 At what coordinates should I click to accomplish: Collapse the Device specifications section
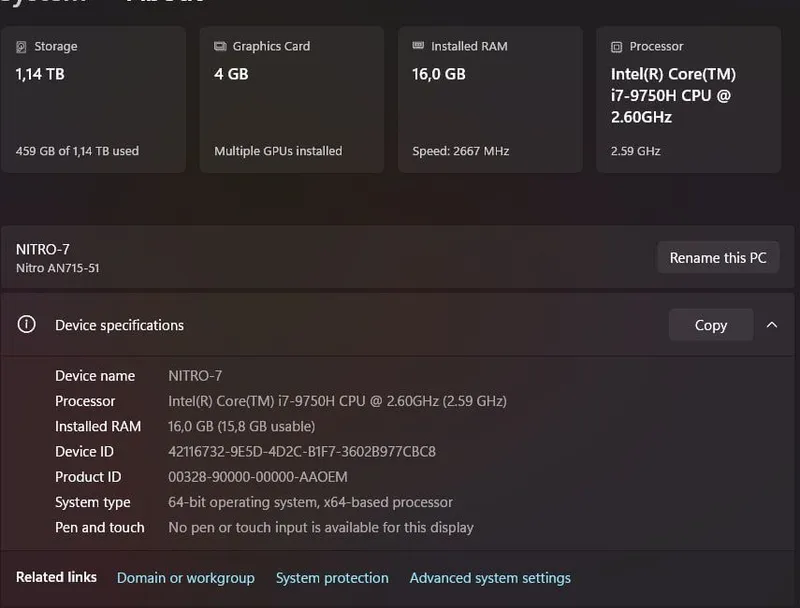pyautogui.click(x=772, y=325)
